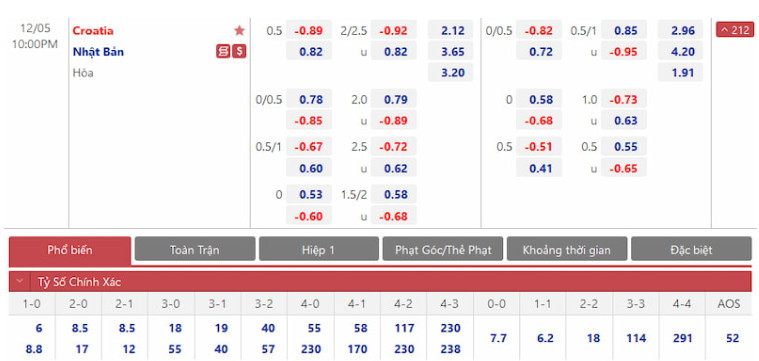Click the favorite star next to Croatia

pos(239,31)
